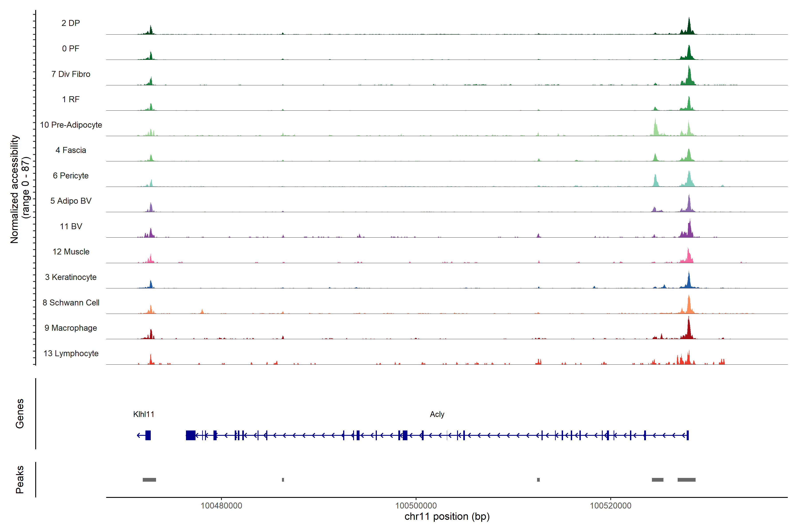
Task: Click the rightmost gray peak bar
Action: click(x=686, y=480)
